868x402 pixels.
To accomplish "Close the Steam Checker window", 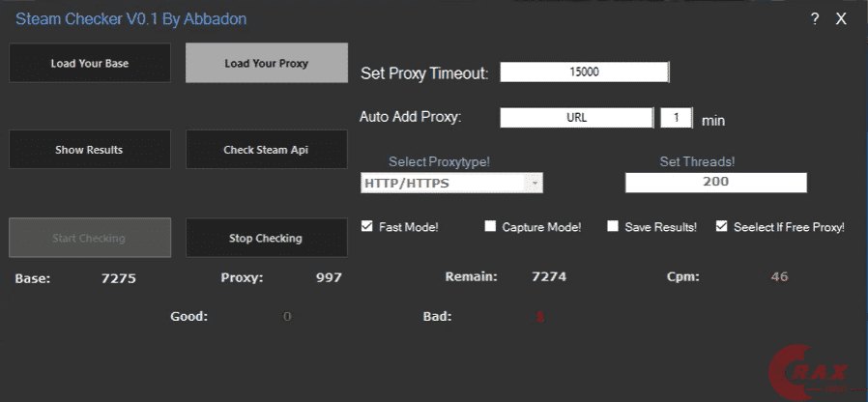I will click(841, 18).
